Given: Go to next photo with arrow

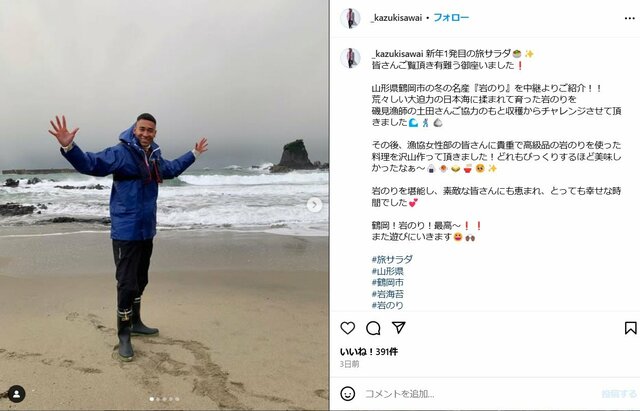Looking at the screenshot, I should 314,205.
